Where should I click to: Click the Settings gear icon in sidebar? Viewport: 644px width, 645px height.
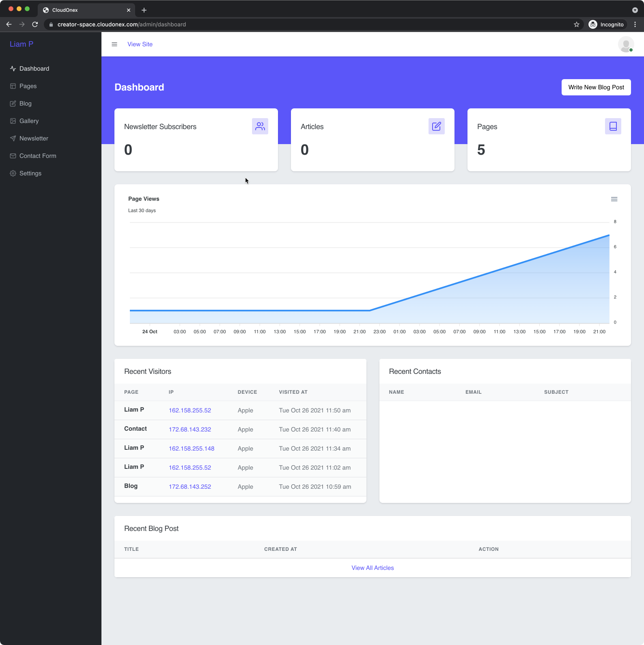click(13, 173)
